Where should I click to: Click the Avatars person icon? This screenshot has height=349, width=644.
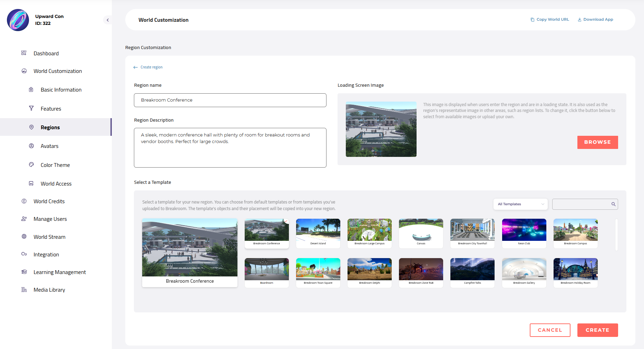tap(31, 146)
